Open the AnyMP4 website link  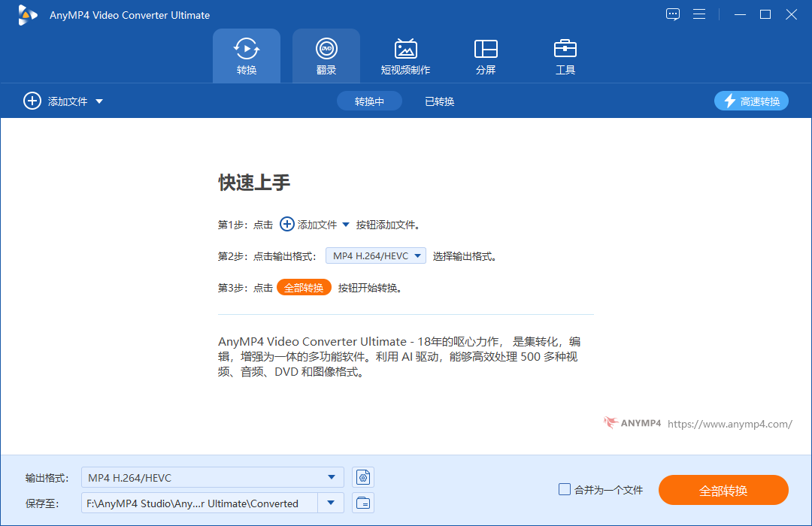pos(729,423)
